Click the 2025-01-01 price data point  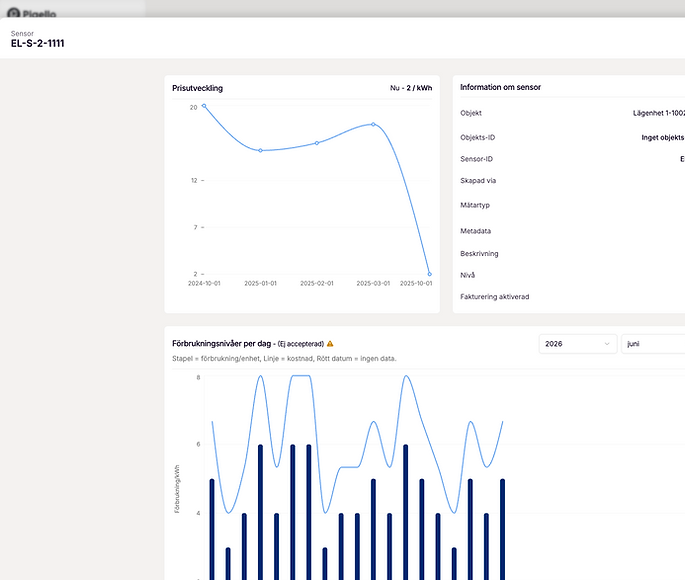260,150
